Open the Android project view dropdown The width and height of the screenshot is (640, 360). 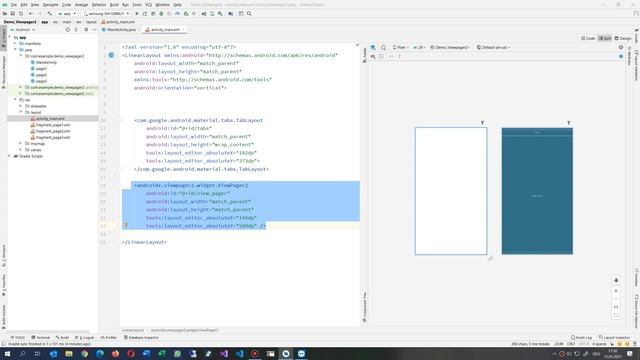(23, 30)
